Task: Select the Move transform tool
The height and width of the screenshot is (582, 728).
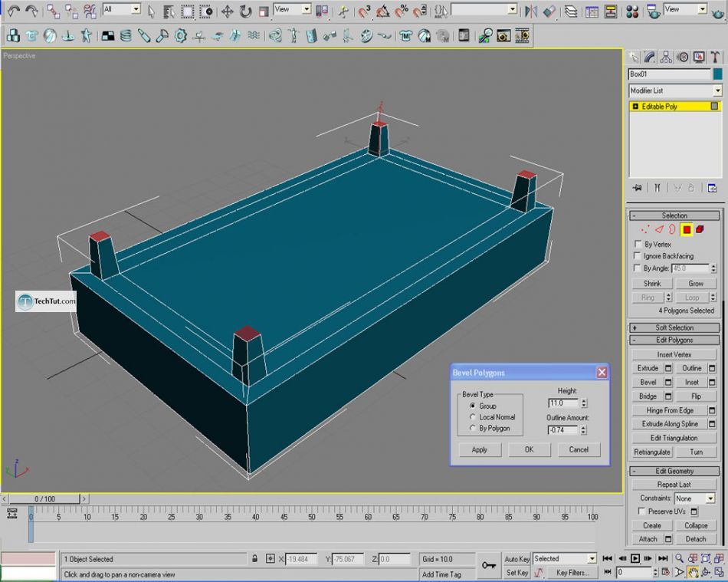Action: point(227,12)
